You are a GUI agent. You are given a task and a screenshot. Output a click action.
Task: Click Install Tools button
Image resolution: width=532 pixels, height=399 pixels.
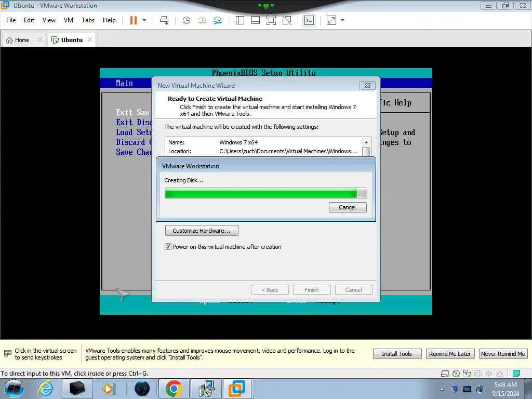pos(397,354)
